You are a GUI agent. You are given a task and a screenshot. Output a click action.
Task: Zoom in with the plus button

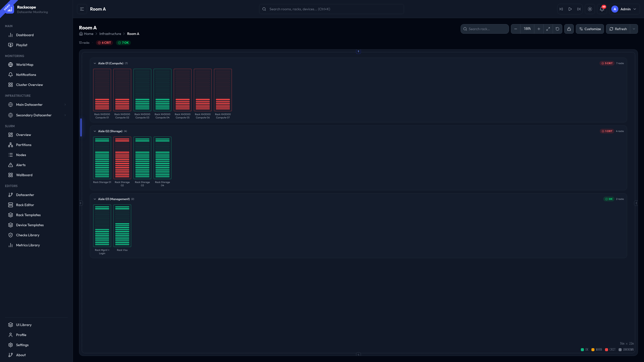pos(539,29)
